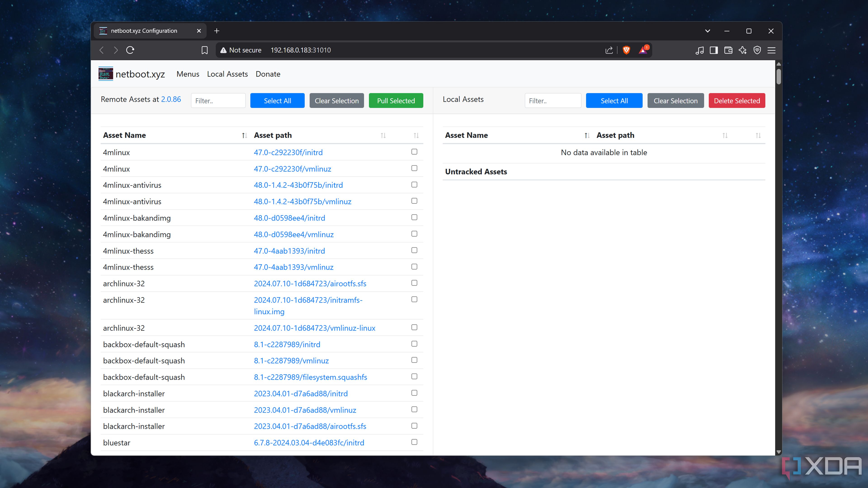This screenshot has height=488, width=868.
Task: Click the green Pull Selected button
Action: (x=396, y=101)
